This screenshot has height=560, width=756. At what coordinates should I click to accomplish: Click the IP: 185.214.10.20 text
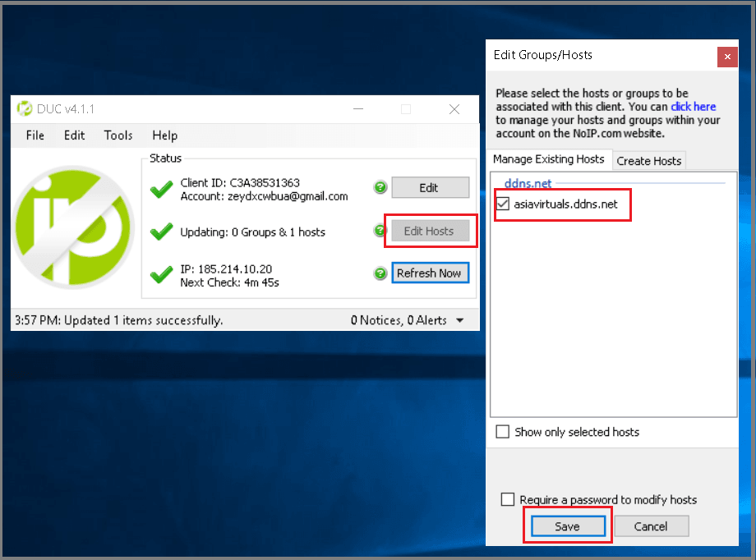click(226, 269)
